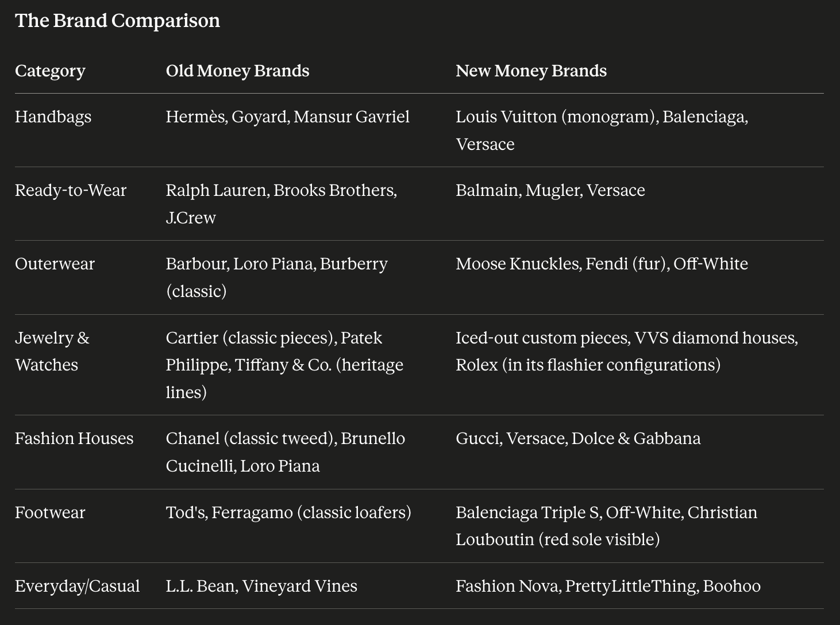Image resolution: width=840 pixels, height=625 pixels.
Task: Click the New Money Brands column header
Action: [x=531, y=71]
